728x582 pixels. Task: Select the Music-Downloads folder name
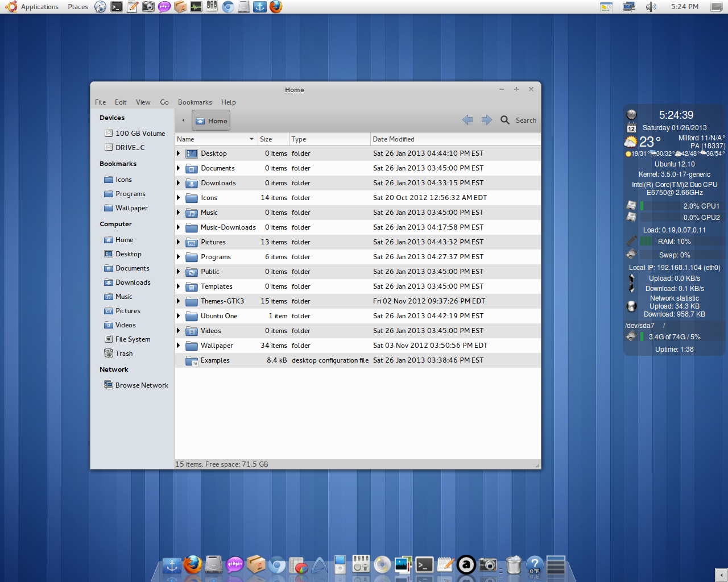(228, 227)
